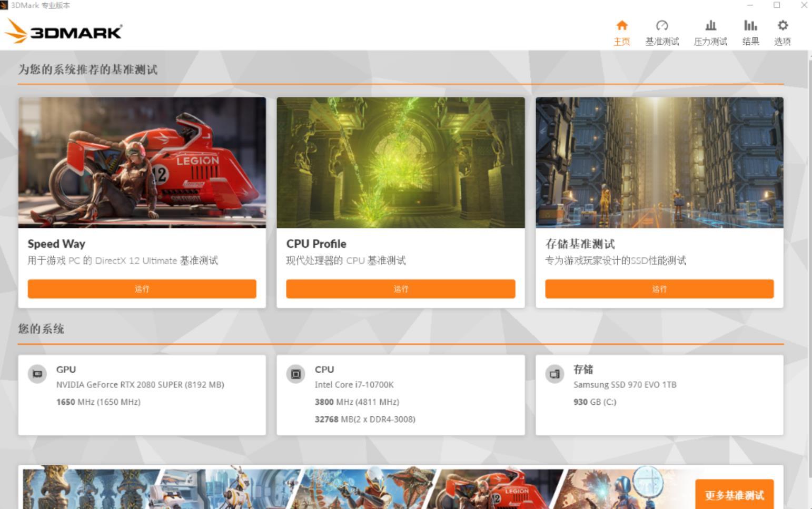Click the Samsung SSD 970 EVO 1TB text

tap(625, 385)
